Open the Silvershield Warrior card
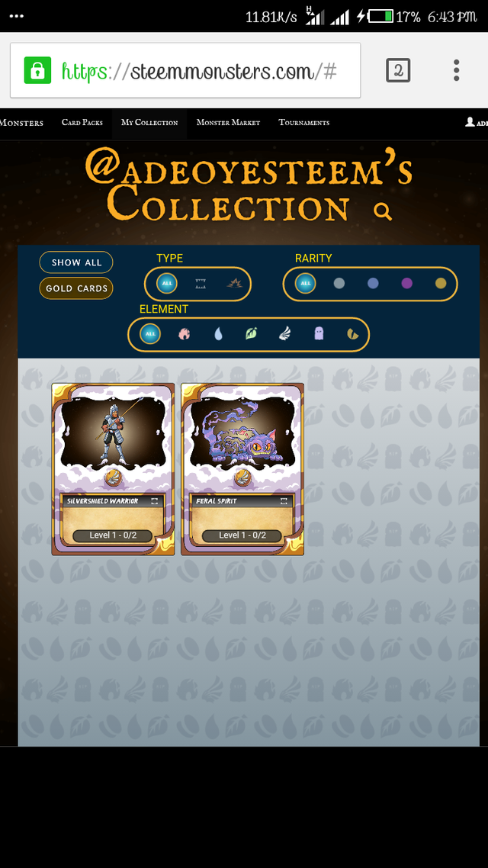The width and height of the screenshot is (488, 868). pyautogui.click(x=113, y=469)
